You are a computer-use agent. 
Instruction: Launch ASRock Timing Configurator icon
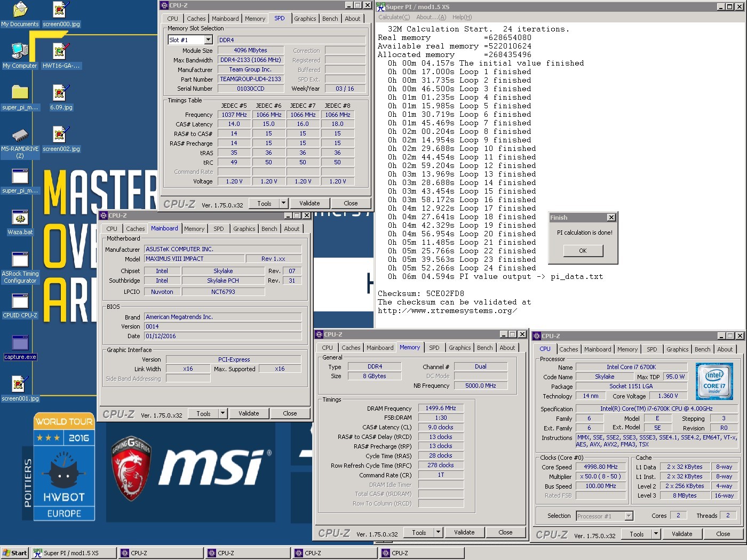pyautogui.click(x=20, y=259)
